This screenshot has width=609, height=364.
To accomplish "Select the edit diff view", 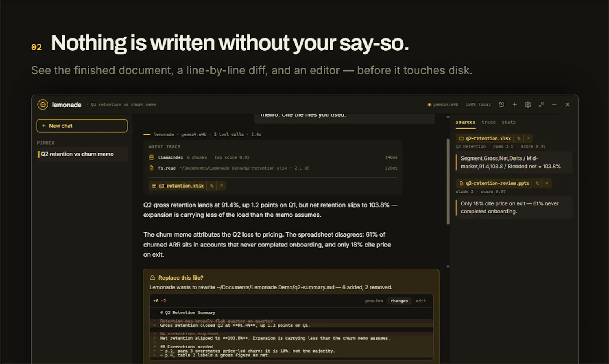I will (x=421, y=301).
